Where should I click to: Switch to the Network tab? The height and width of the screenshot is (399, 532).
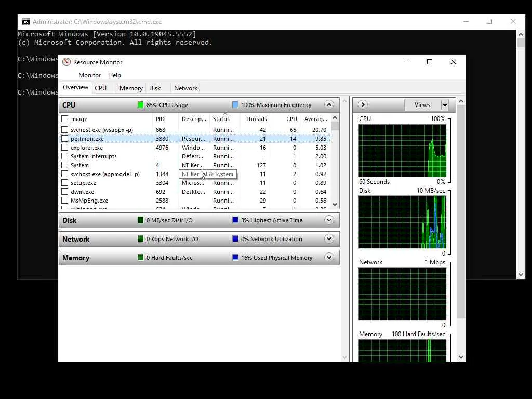[x=185, y=88]
